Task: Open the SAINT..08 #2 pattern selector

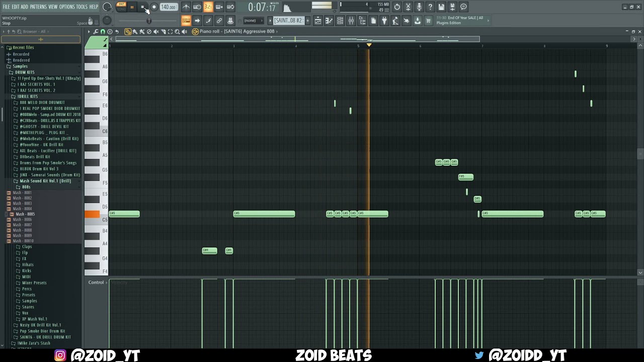Action: [288, 21]
